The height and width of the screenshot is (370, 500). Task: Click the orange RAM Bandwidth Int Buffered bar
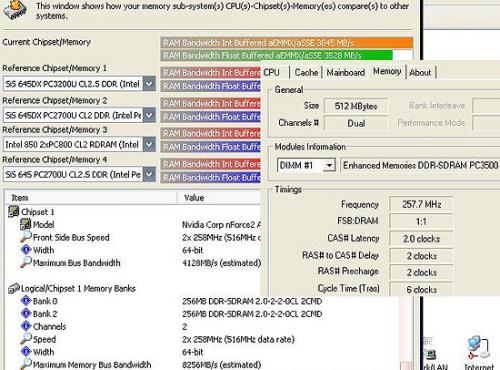point(287,43)
